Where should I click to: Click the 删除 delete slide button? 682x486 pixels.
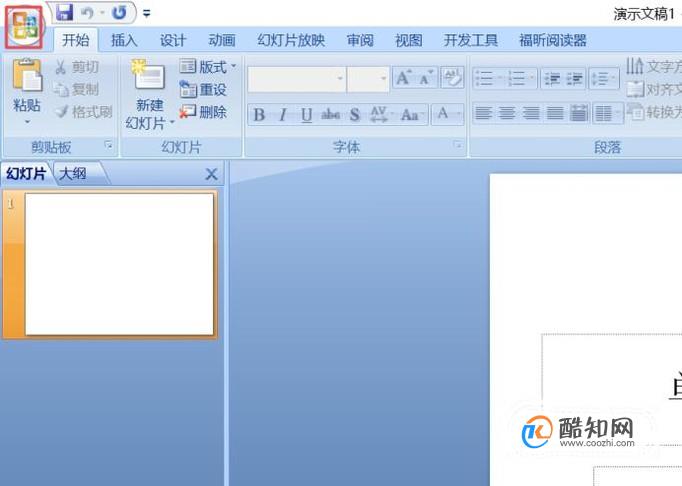tap(203, 112)
